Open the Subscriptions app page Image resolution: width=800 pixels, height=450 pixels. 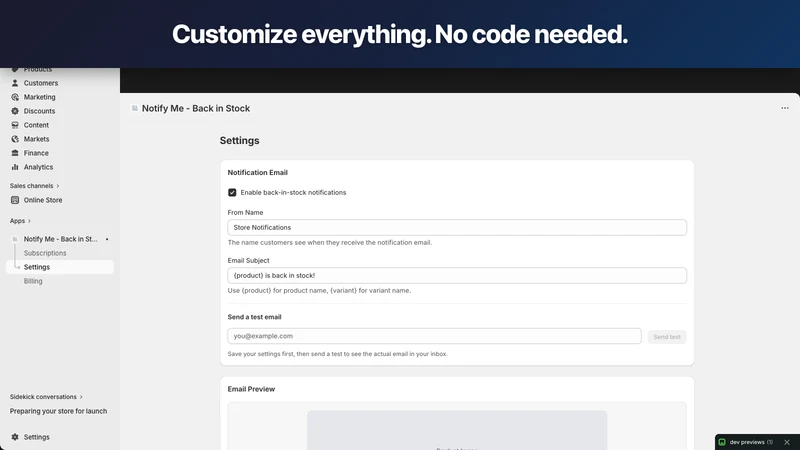click(45, 253)
